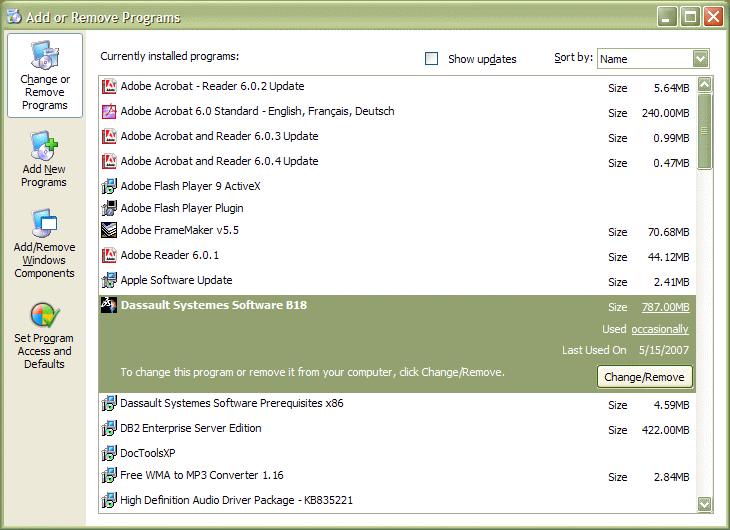
Task: Click the 422.00MB size value
Action: coord(665,430)
